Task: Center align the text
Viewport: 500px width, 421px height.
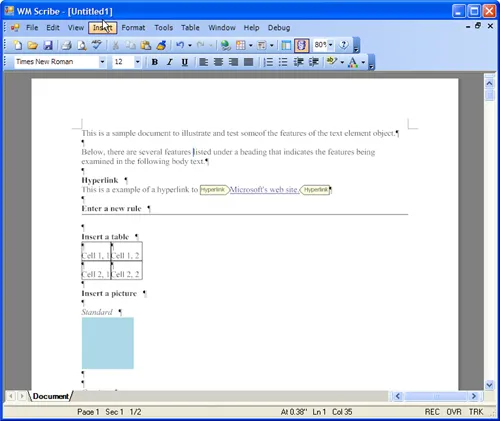Action: (x=218, y=62)
